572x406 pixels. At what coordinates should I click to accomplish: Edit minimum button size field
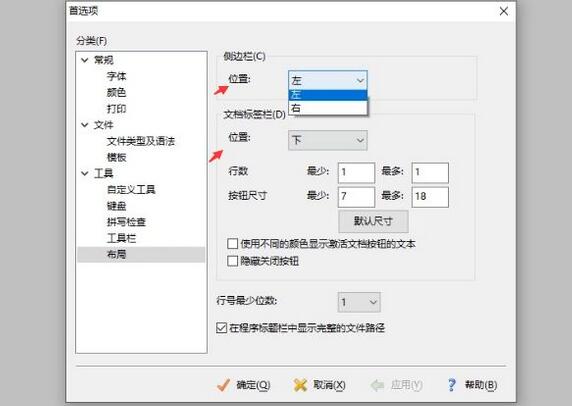click(x=356, y=197)
